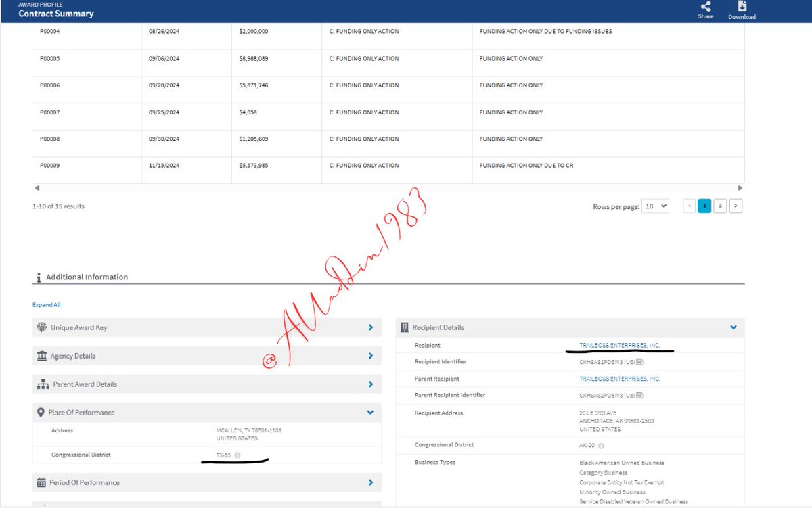This screenshot has height=508, width=812.
Task: Click the TRAILBOSS ENTERPRISES, INC. recipient link
Action: (620, 345)
